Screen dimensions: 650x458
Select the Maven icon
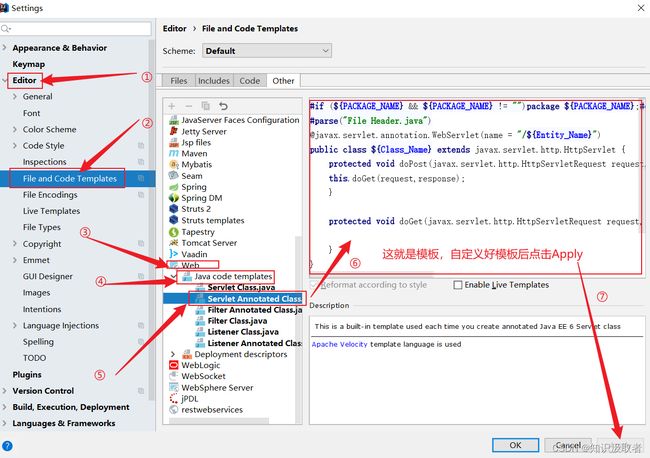(174, 153)
